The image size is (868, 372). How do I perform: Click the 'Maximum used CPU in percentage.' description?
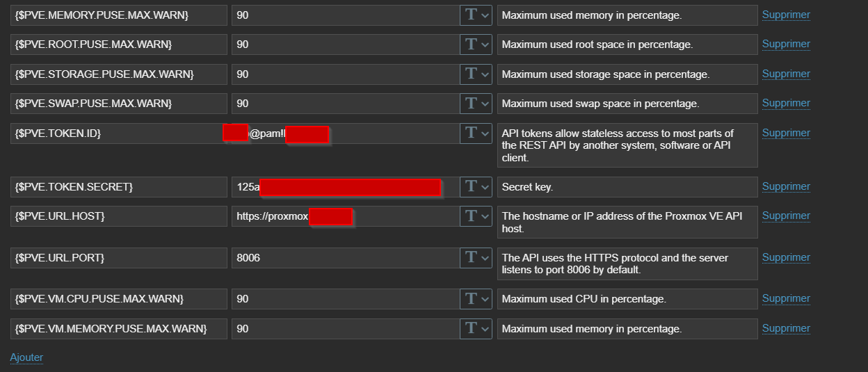[x=626, y=299]
